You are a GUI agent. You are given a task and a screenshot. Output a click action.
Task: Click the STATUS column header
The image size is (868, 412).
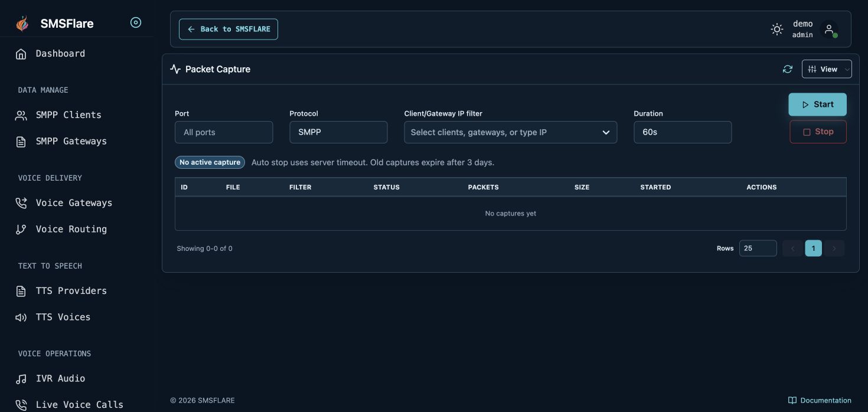point(386,187)
